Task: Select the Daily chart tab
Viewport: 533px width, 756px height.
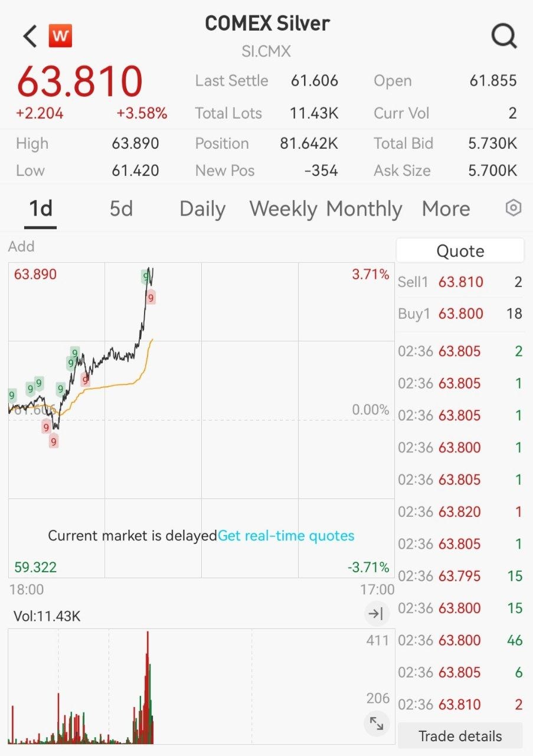Action: 202,208
